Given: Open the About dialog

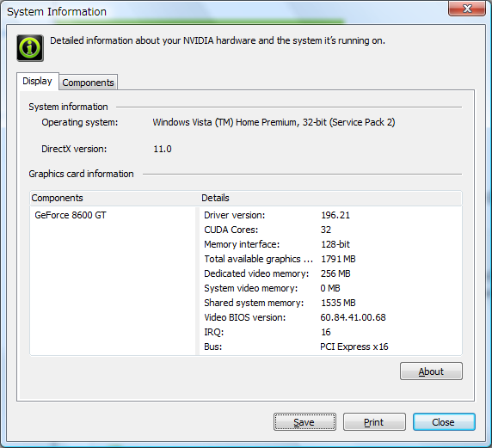Looking at the screenshot, I should (431, 371).
